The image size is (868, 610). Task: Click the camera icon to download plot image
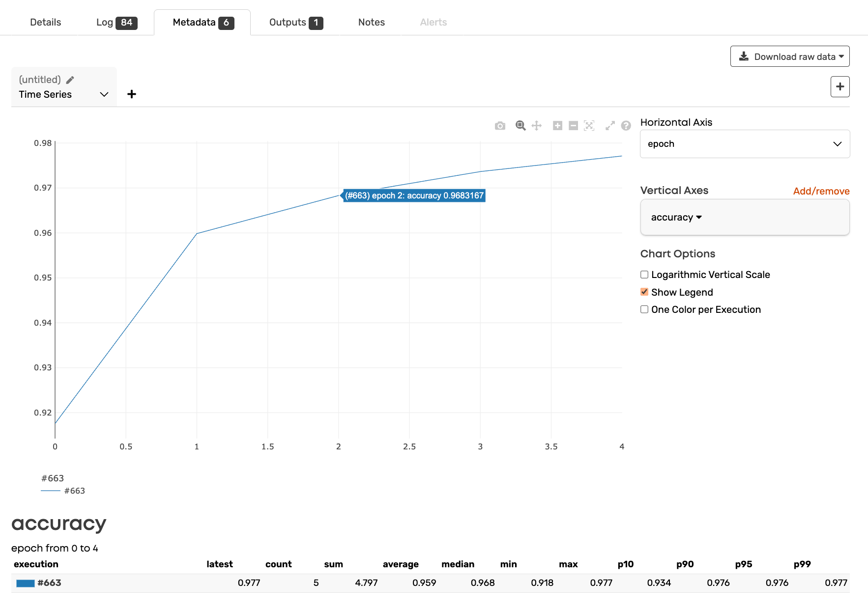(x=500, y=126)
